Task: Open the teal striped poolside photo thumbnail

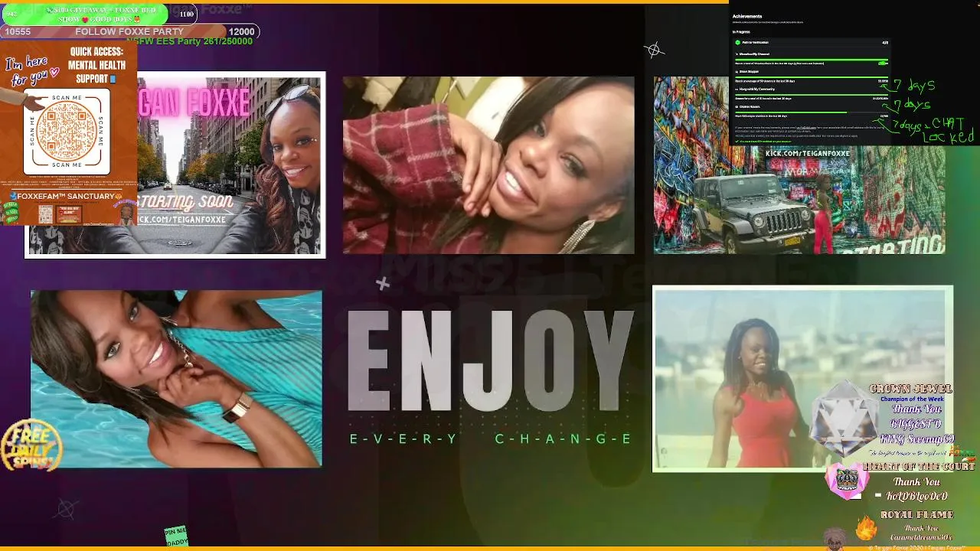Action: (x=176, y=379)
